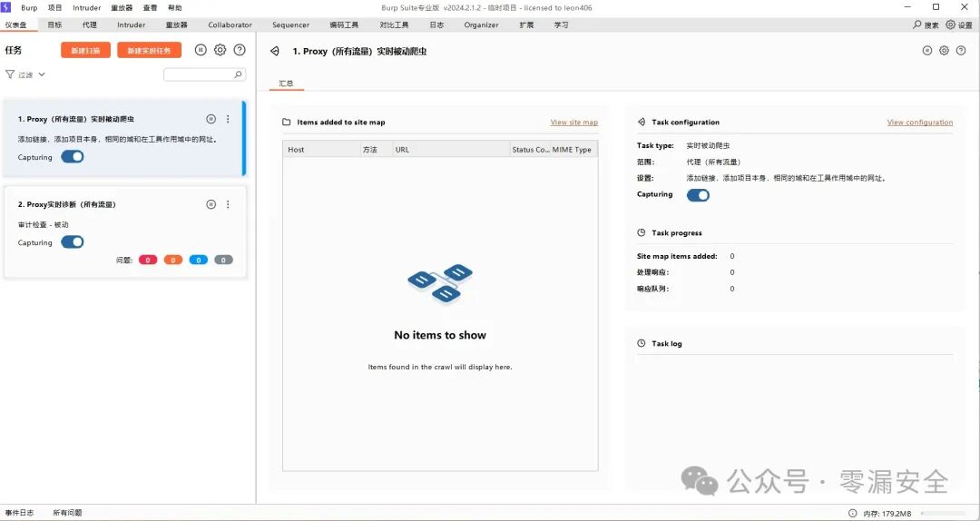Open more options for task 2
The height and width of the screenshot is (521, 980).
click(x=228, y=204)
